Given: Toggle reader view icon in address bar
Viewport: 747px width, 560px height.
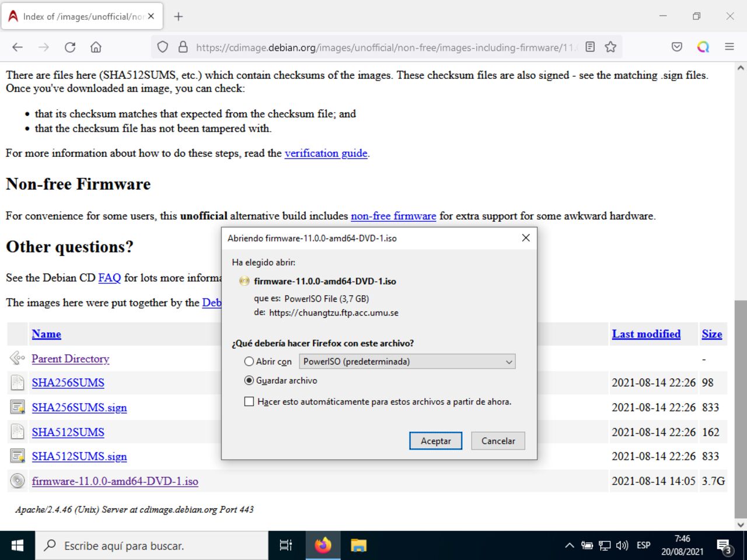Looking at the screenshot, I should (x=590, y=47).
